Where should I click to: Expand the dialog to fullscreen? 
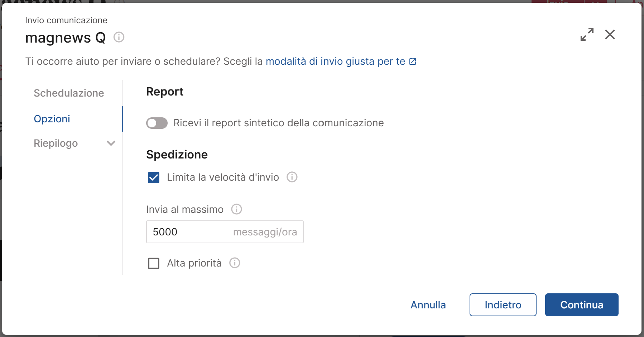pos(586,34)
